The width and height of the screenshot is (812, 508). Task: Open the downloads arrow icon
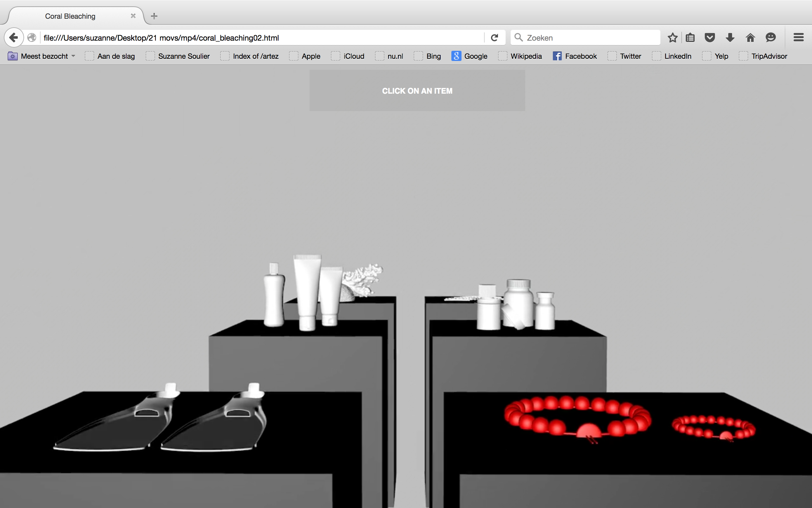[730, 38]
